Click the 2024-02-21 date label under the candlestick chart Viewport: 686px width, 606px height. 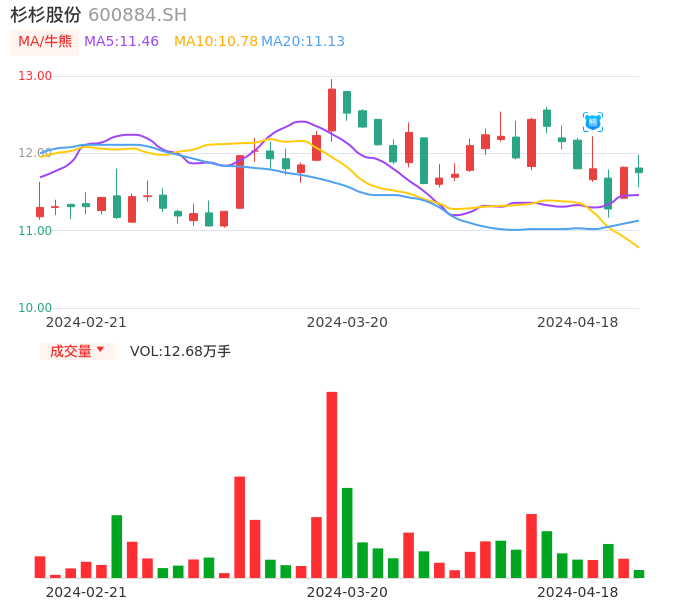pos(86,322)
